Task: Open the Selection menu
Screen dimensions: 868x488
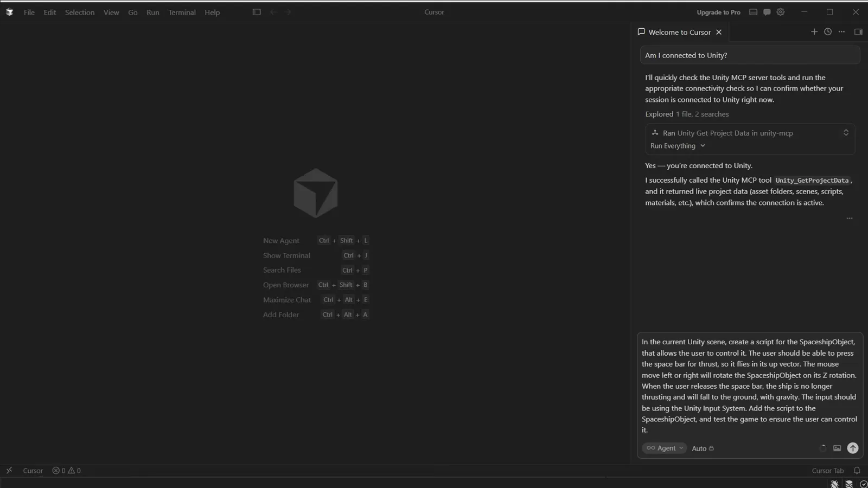Action: click(80, 12)
